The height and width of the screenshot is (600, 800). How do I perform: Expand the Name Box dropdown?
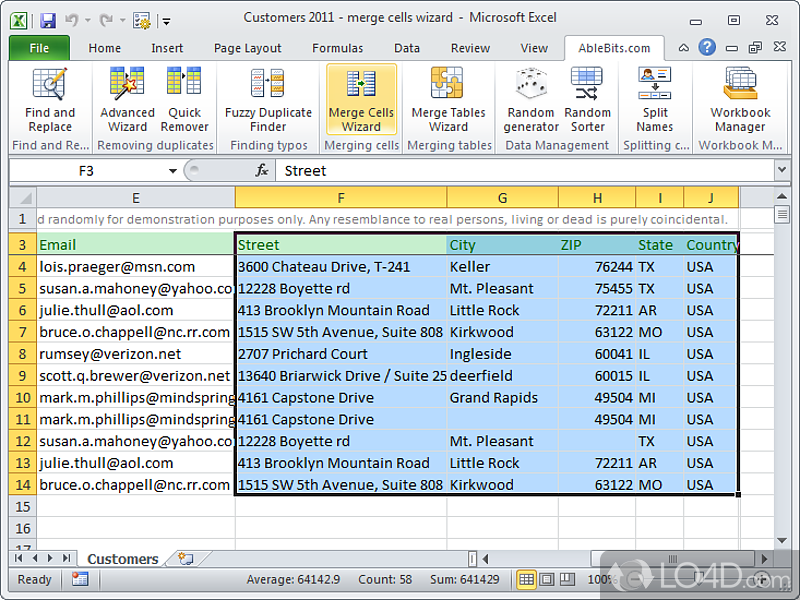tap(171, 171)
